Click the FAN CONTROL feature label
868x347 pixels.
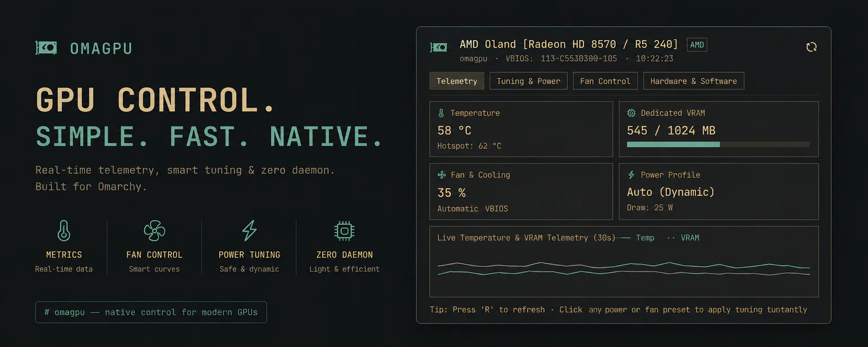pos(155,255)
